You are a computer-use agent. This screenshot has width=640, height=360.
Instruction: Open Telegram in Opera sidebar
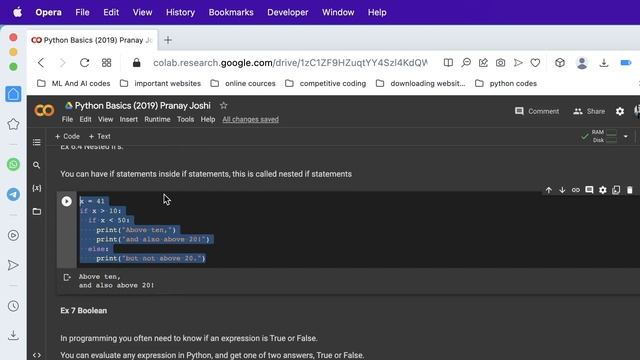coord(13,194)
